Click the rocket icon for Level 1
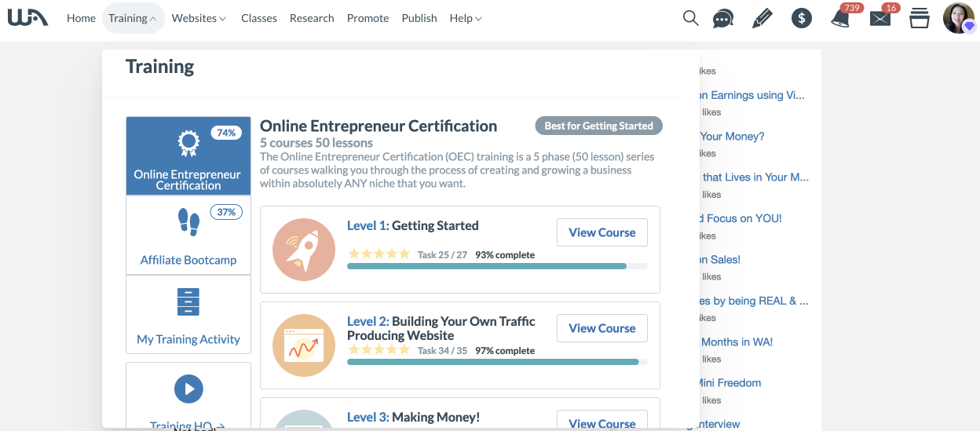 coord(304,250)
